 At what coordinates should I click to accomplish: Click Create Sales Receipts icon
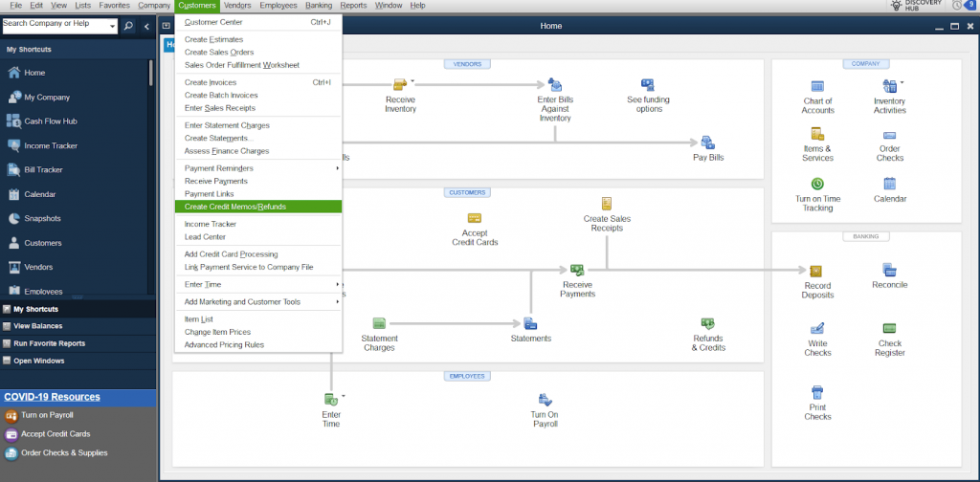tap(607, 204)
